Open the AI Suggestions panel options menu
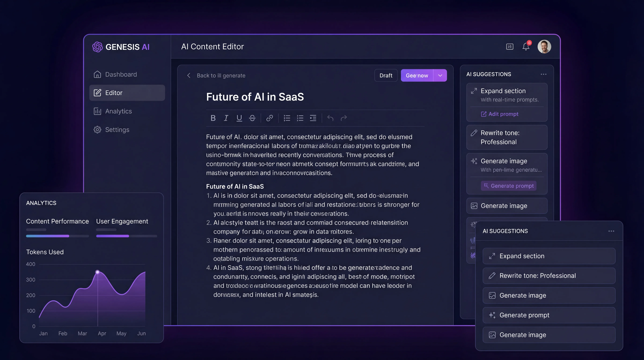Viewport: 644px width, 360px height. 544,74
